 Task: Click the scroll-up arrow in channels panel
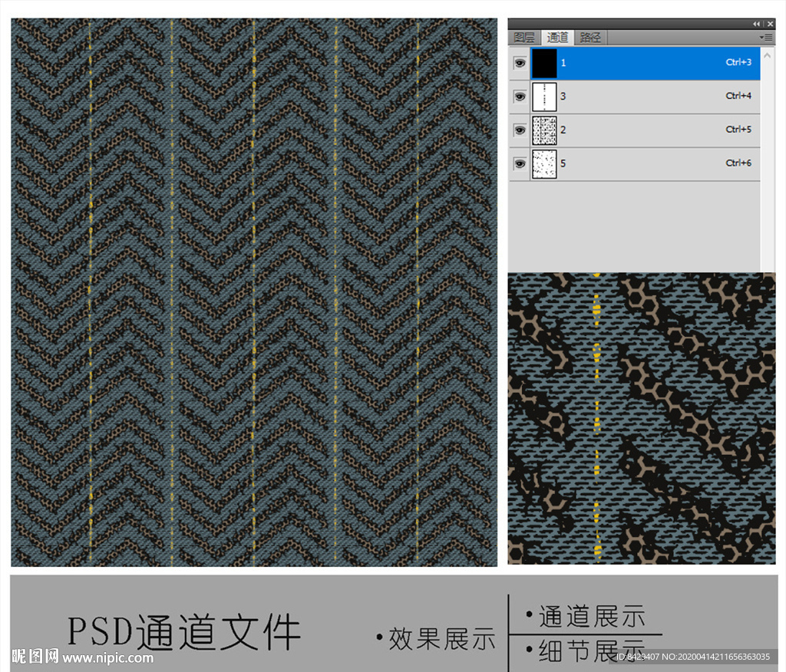(x=768, y=56)
